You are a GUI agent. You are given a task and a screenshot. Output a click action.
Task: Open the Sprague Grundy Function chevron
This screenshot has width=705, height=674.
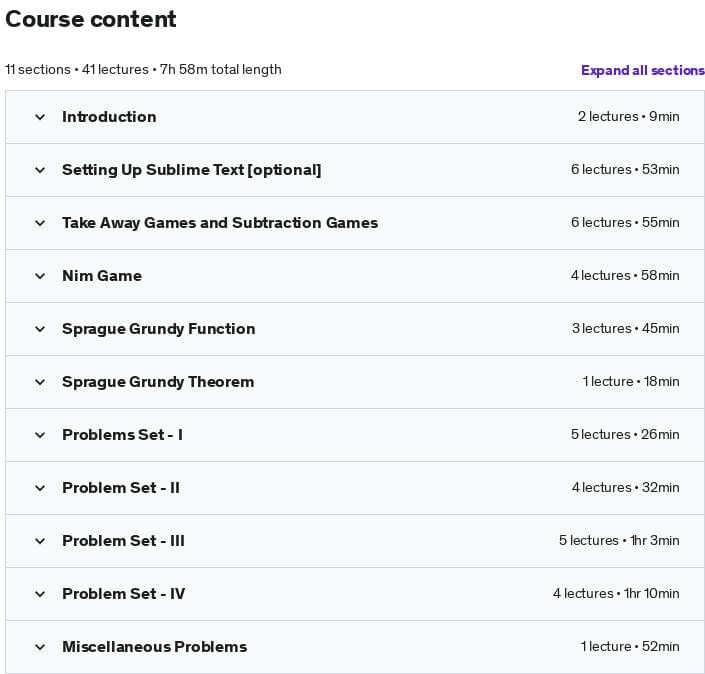[40, 329]
